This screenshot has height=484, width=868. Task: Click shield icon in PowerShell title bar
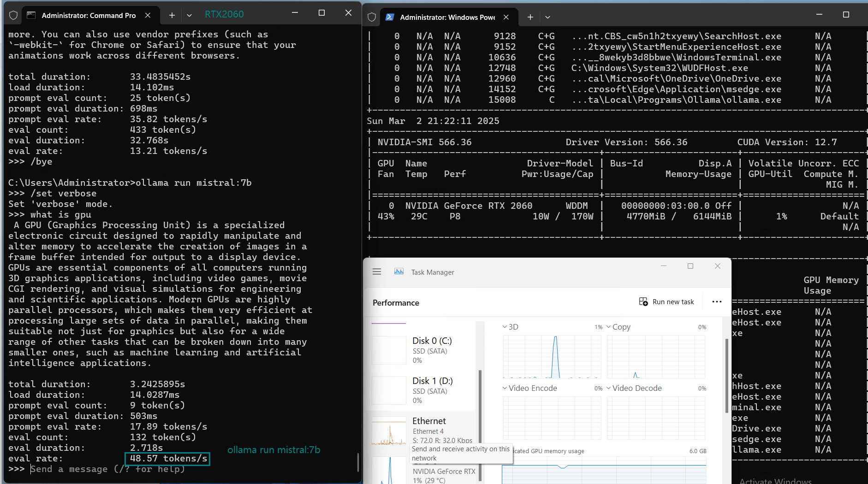tap(372, 17)
